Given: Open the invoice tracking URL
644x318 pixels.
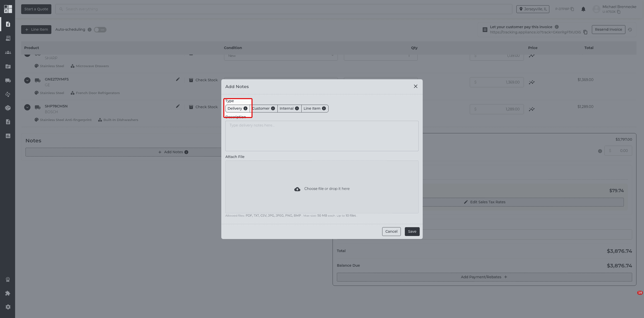Looking at the screenshot, I should pyautogui.click(x=535, y=32).
